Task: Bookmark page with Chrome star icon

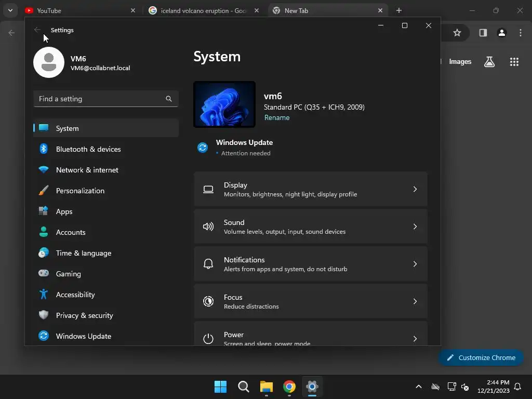Action: coord(457,33)
